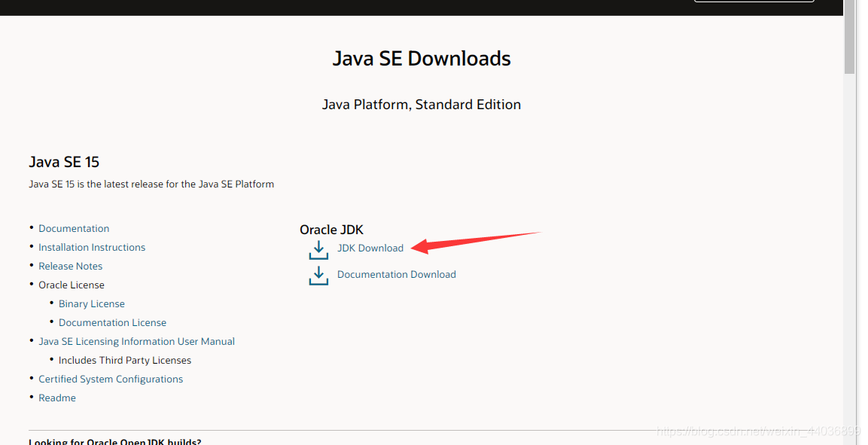Screen dimensions: 868x445
Task: Click the Java Platform, Standard Edition subtitle
Action: (x=422, y=105)
